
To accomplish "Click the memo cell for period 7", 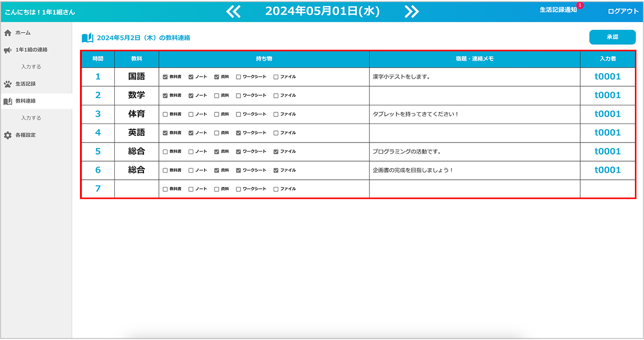I will 474,189.
